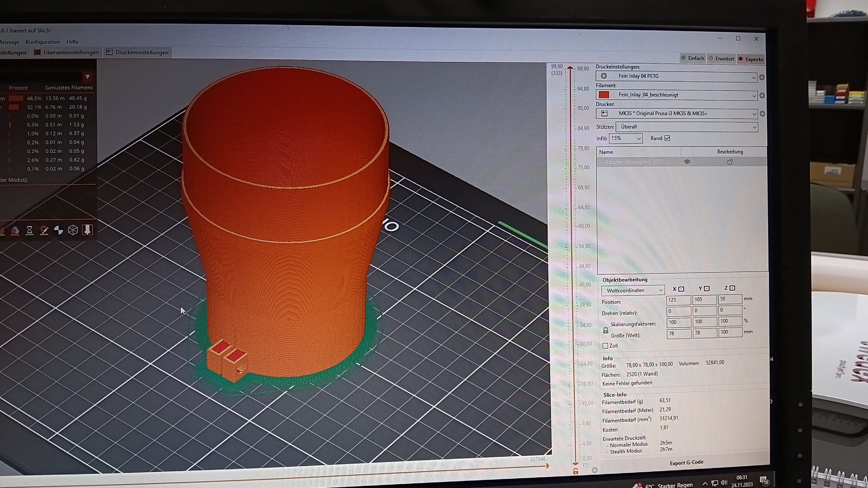This screenshot has width=868, height=488.
Task: Hide Adapter_Absaugung_2.STL via eye icon
Action: tap(687, 162)
